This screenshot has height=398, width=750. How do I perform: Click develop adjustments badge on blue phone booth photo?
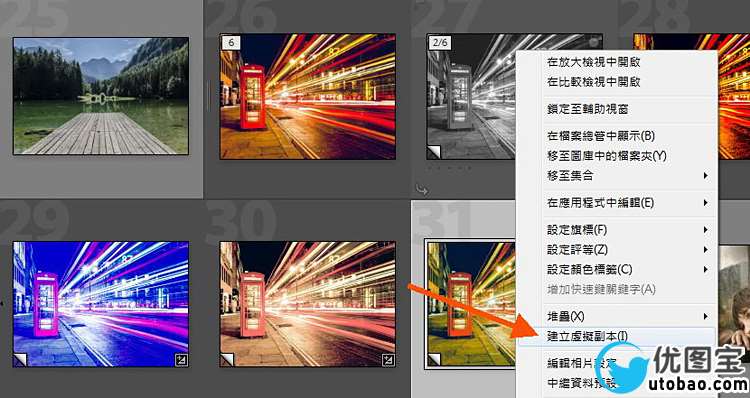[181, 359]
